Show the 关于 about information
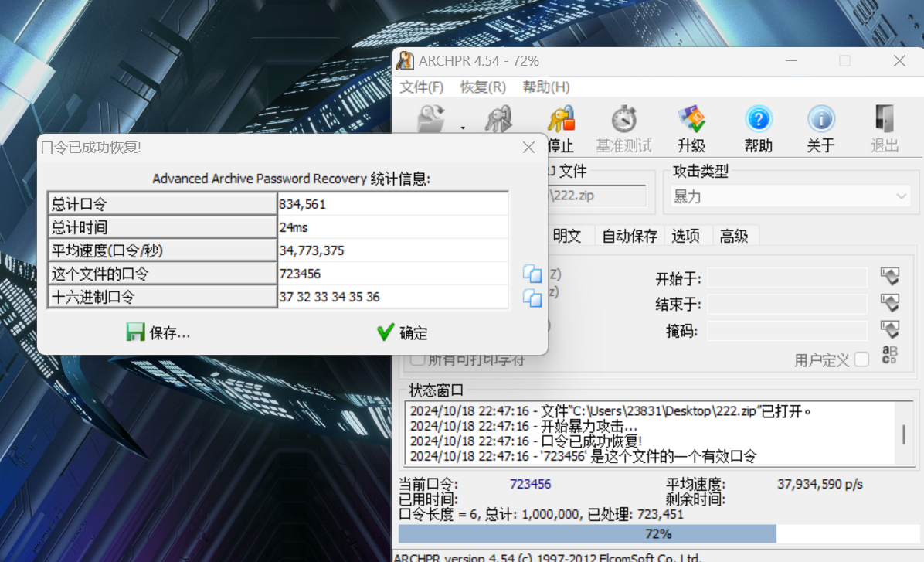Screen dimensions: 924x562 pyautogui.click(x=821, y=129)
